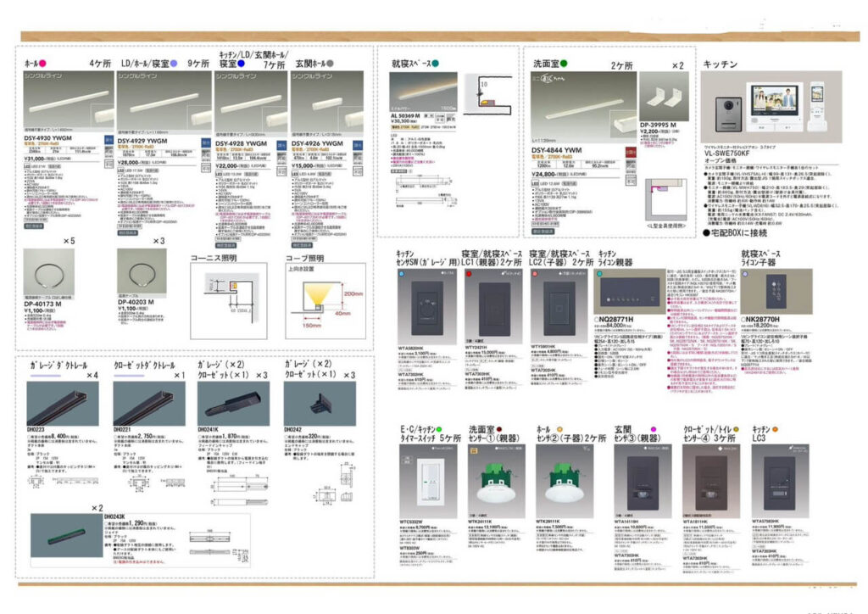Open the DH0241K feed-in cap photo
The height and width of the screenshot is (614, 868).
tap(234, 404)
